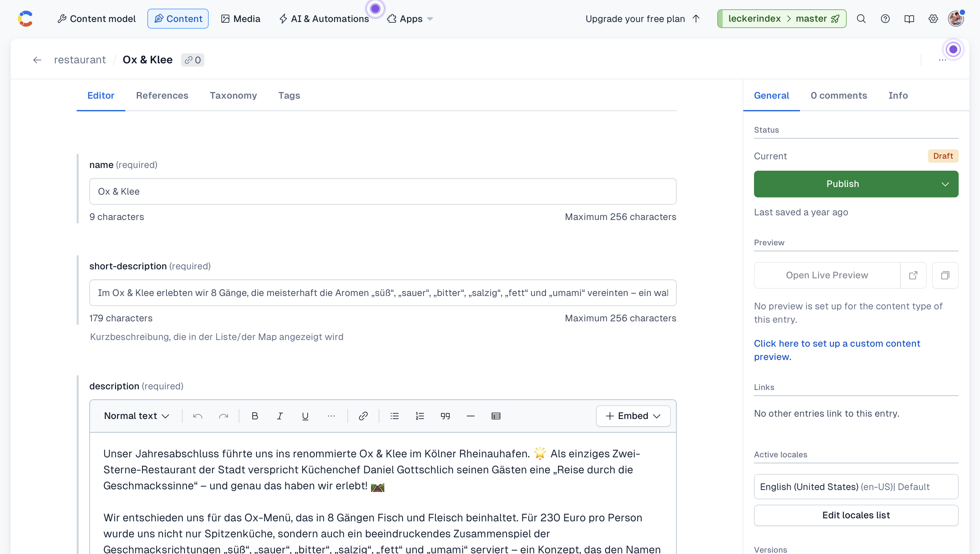
Task: Click the back arrow to leave the entry
Action: [37, 60]
